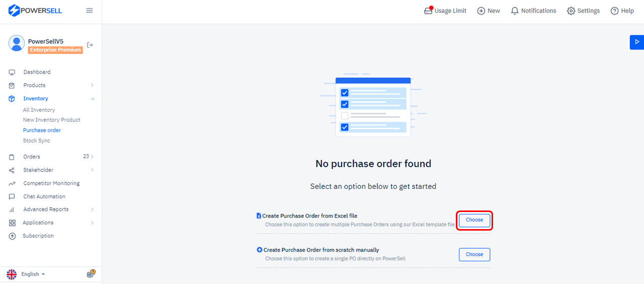This screenshot has width=644, height=284.
Task: Go to Stock Sync page
Action: [x=37, y=140]
